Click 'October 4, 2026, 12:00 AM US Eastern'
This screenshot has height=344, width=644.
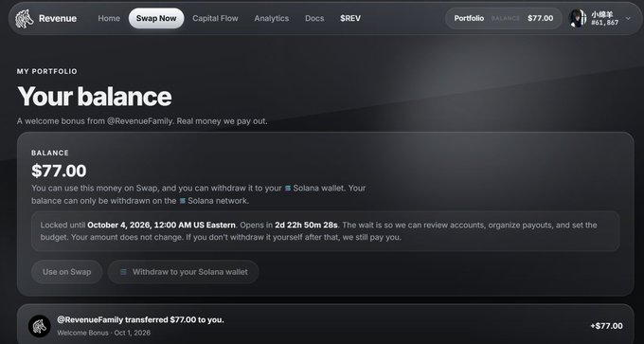pyautogui.click(x=161, y=226)
